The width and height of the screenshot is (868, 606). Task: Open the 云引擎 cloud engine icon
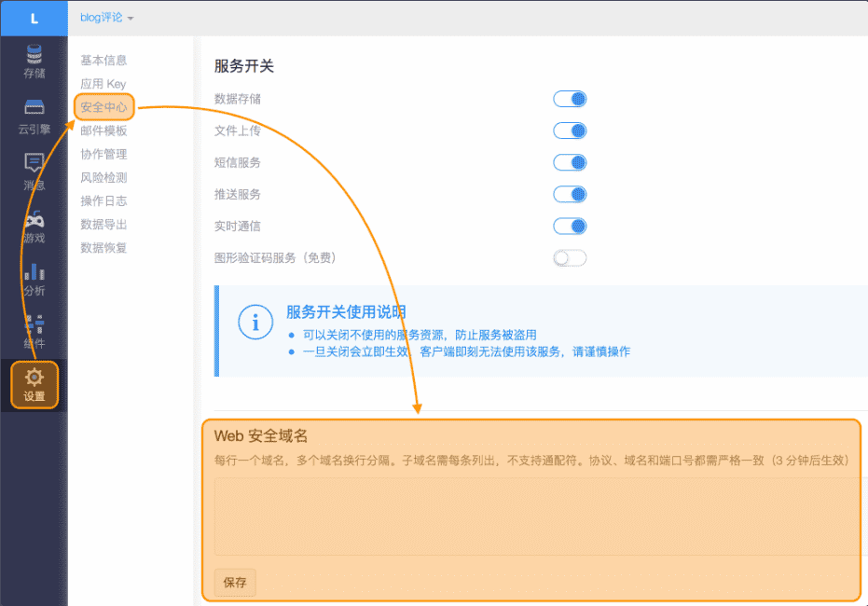tap(34, 107)
